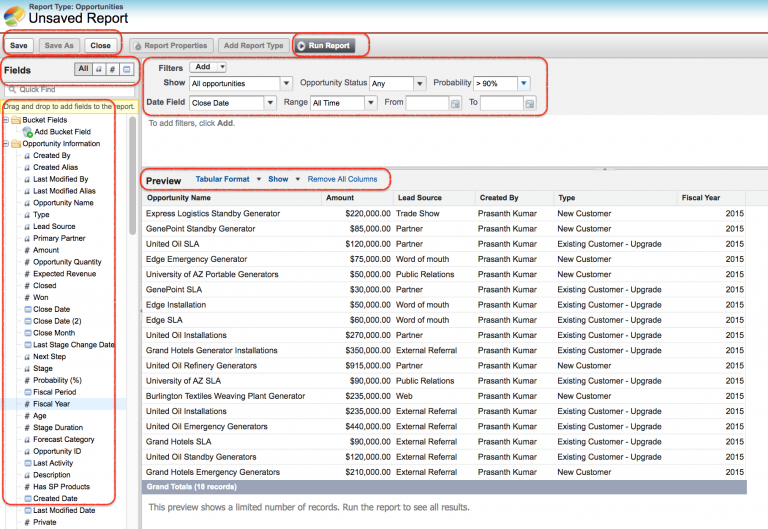
Task: Click the Type column header
Action: 616,198
